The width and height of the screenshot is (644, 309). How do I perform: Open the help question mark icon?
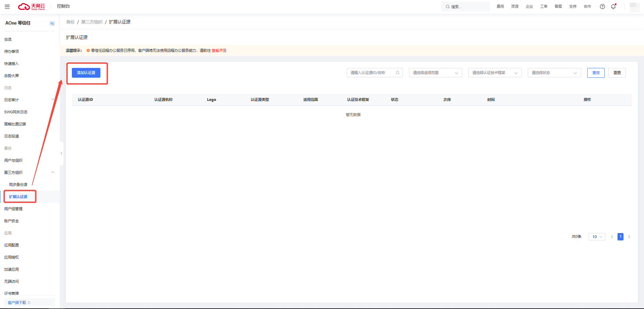(602, 6)
